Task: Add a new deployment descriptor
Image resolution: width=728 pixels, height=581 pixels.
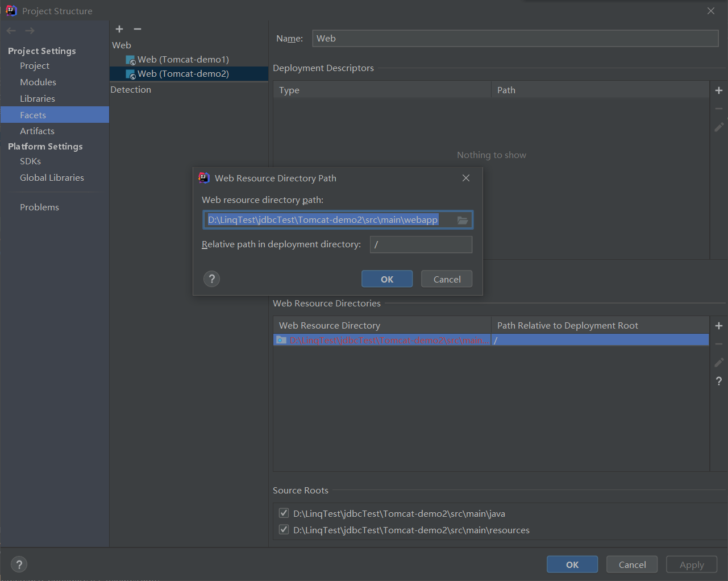Action: click(719, 90)
